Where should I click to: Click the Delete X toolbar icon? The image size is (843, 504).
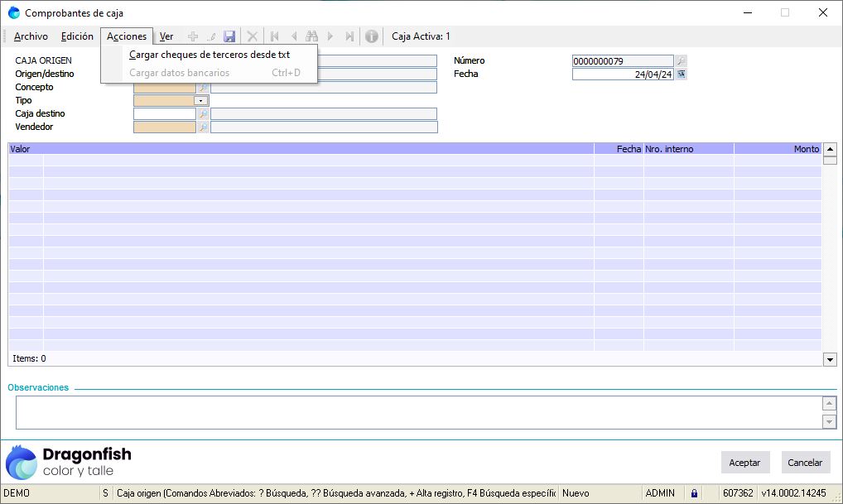[x=252, y=36]
